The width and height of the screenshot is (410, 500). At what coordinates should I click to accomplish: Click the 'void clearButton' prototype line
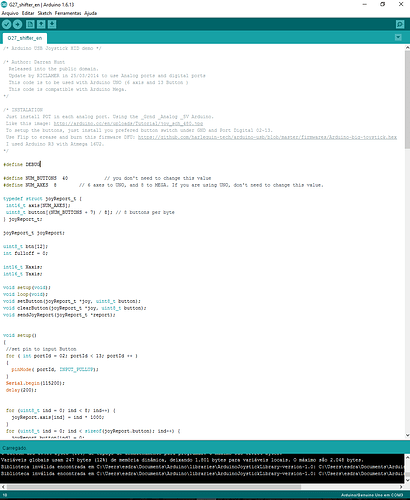tap(75, 308)
